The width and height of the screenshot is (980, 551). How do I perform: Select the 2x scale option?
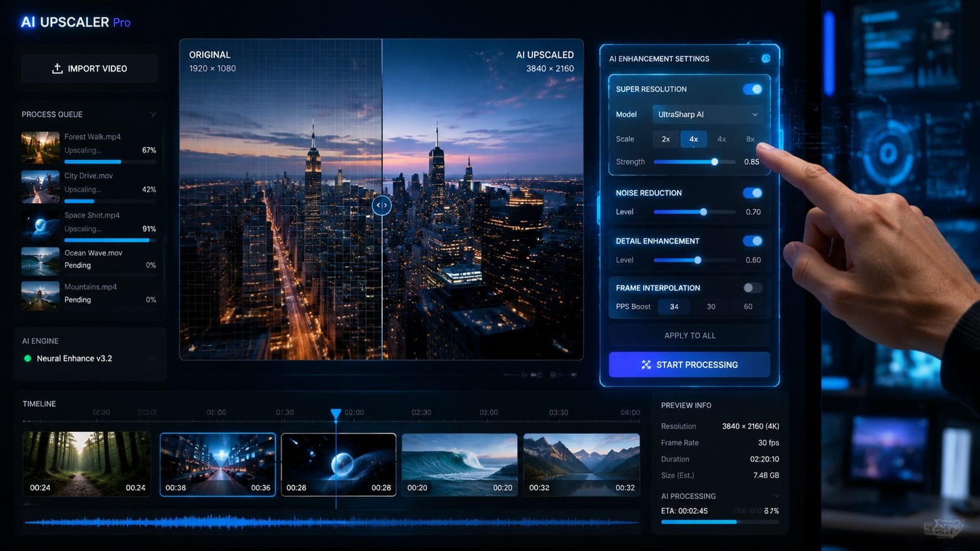(x=666, y=139)
